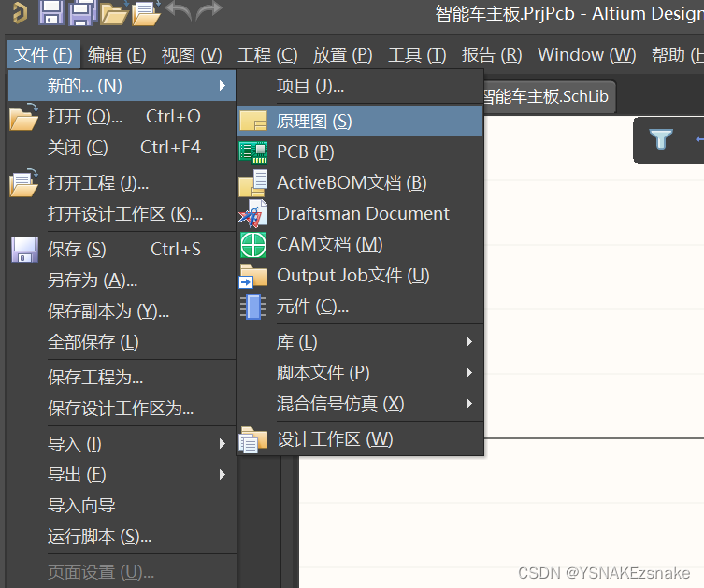Click the open folder icon beside 打开 (O)

pos(23,117)
